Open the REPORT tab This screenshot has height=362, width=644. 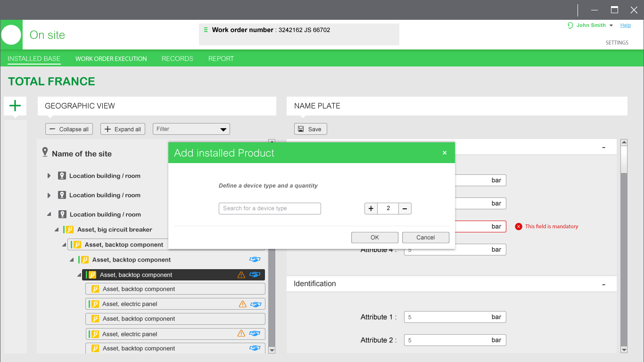(221, 59)
